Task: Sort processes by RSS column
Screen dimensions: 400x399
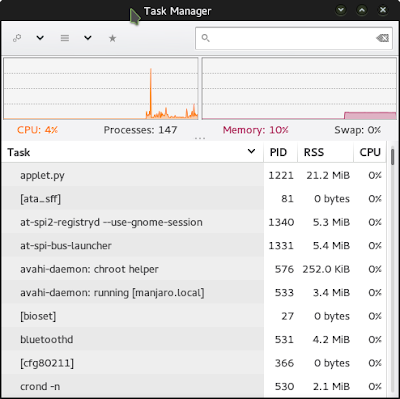Action: tap(325, 152)
